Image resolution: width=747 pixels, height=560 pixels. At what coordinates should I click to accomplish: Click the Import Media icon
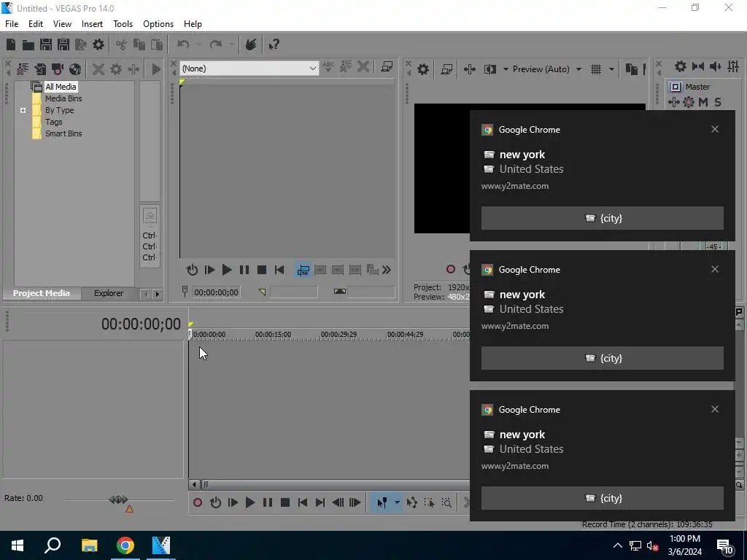[40, 69]
